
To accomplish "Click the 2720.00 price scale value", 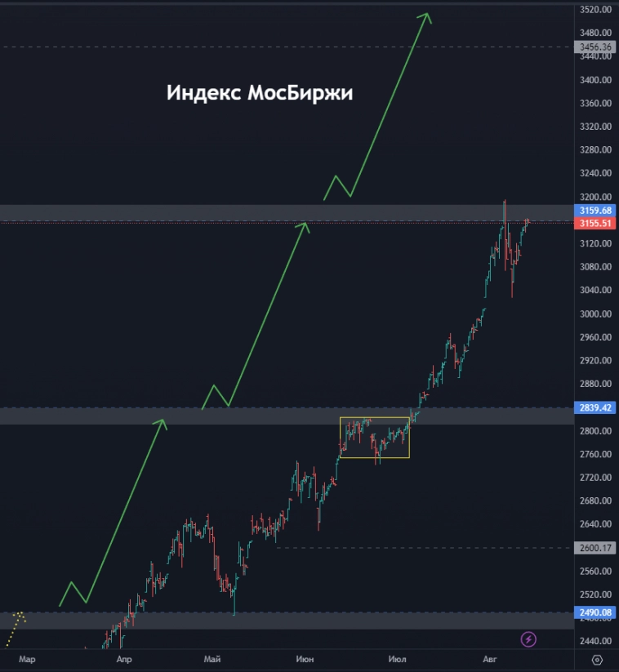I will (595, 478).
